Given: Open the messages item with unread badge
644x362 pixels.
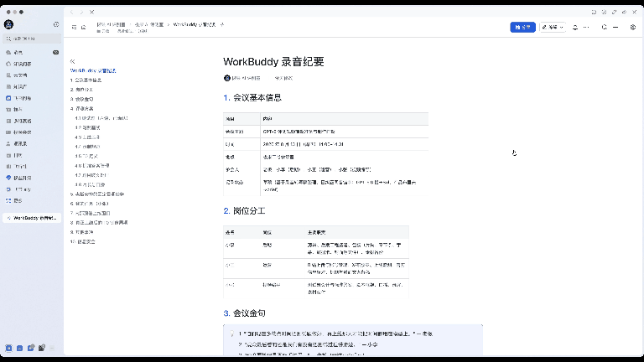Looking at the screenshot, I should point(32,53).
